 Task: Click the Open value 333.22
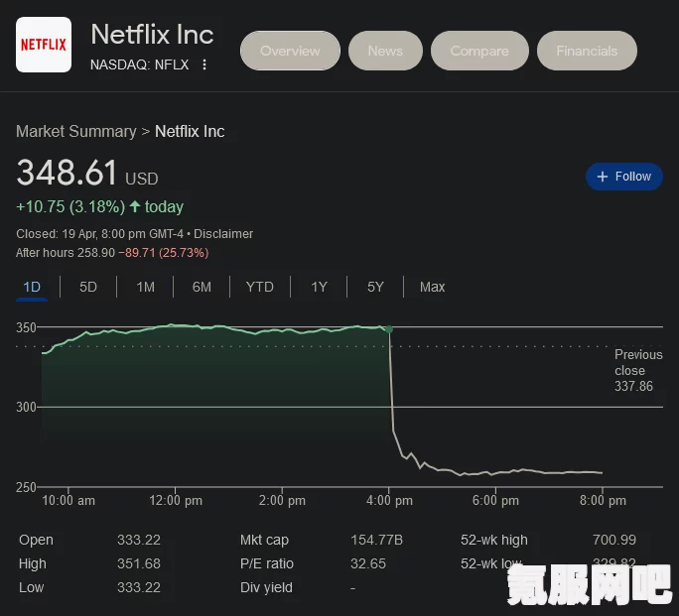pyautogui.click(x=139, y=540)
